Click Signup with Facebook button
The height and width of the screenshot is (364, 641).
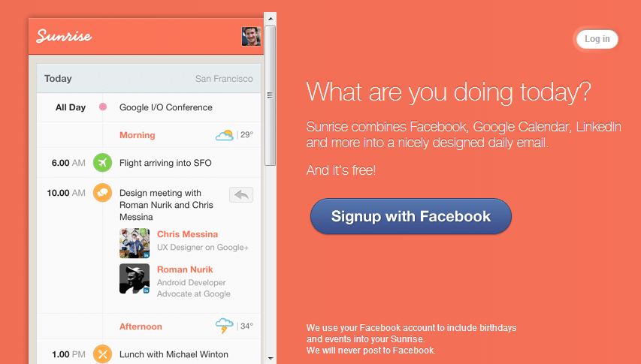tap(411, 216)
